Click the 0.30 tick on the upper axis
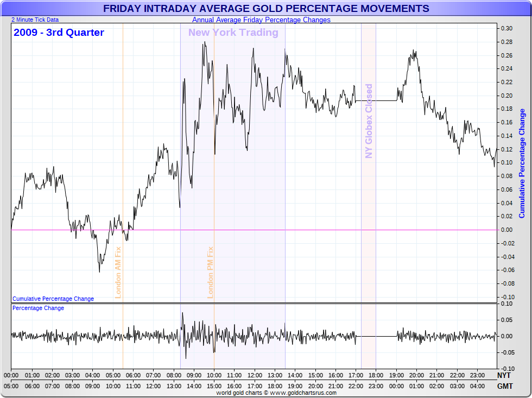 click(x=507, y=28)
